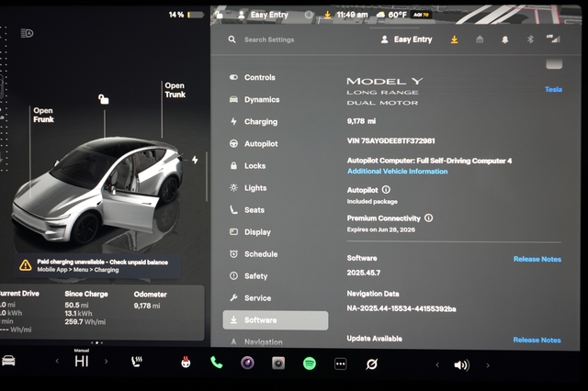Open the Locks settings menu
The width and height of the screenshot is (588, 391).
click(x=247, y=165)
